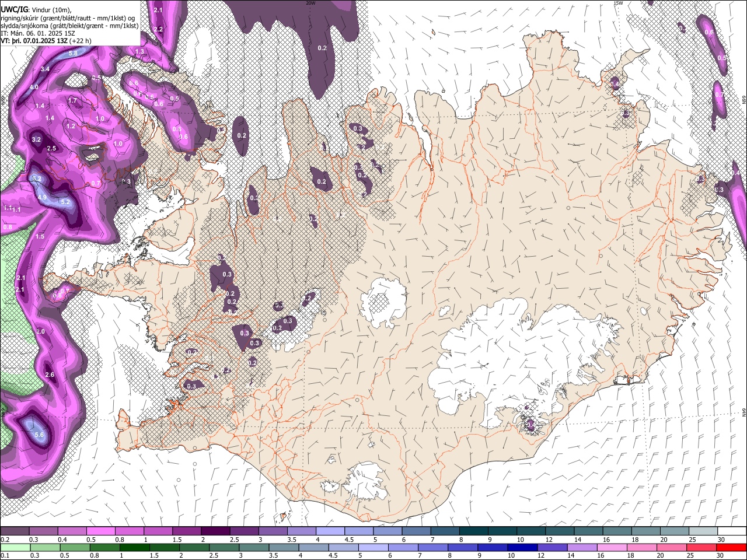The image size is (747, 560).
Task: Click the 3.4 precipitation value on map
Action: click(46, 69)
